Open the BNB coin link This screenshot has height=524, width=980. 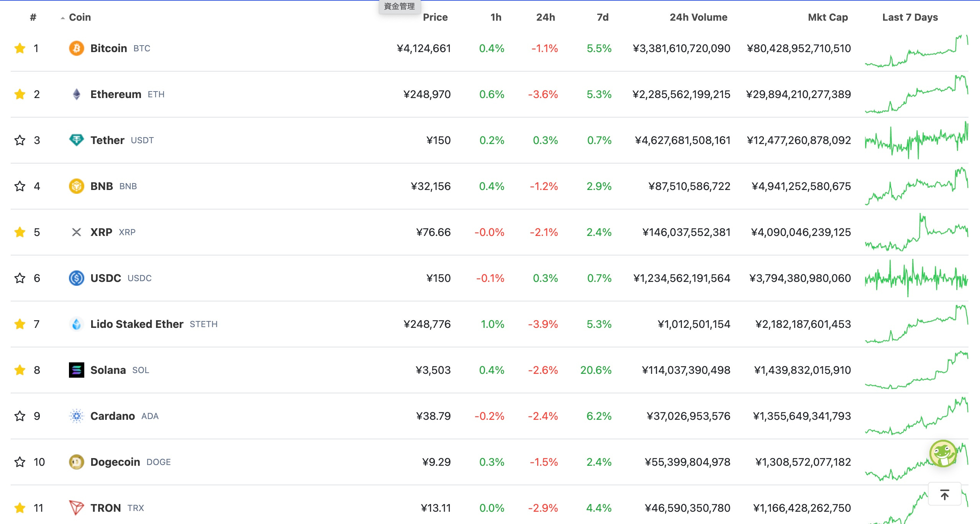click(113, 186)
